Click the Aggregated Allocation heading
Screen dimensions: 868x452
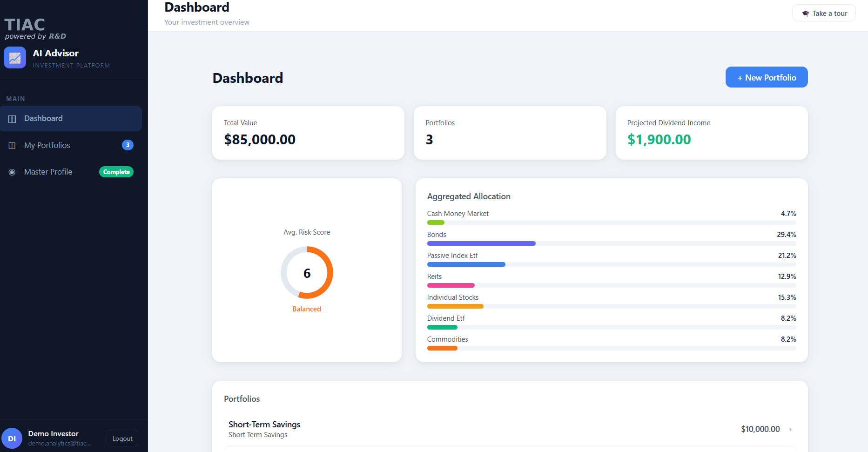click(x=469, y=196)
